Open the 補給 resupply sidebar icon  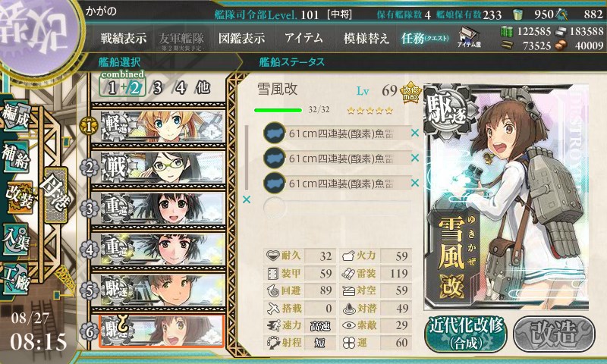16,157
